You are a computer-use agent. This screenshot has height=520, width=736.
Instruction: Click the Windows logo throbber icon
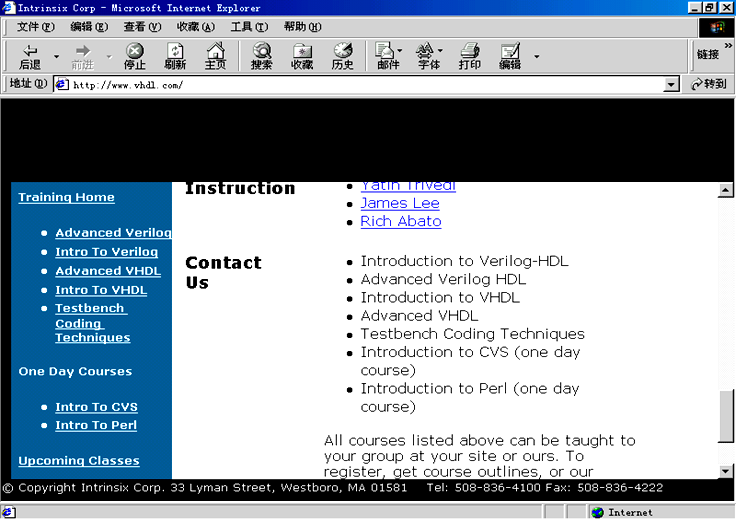pos(716,27)
